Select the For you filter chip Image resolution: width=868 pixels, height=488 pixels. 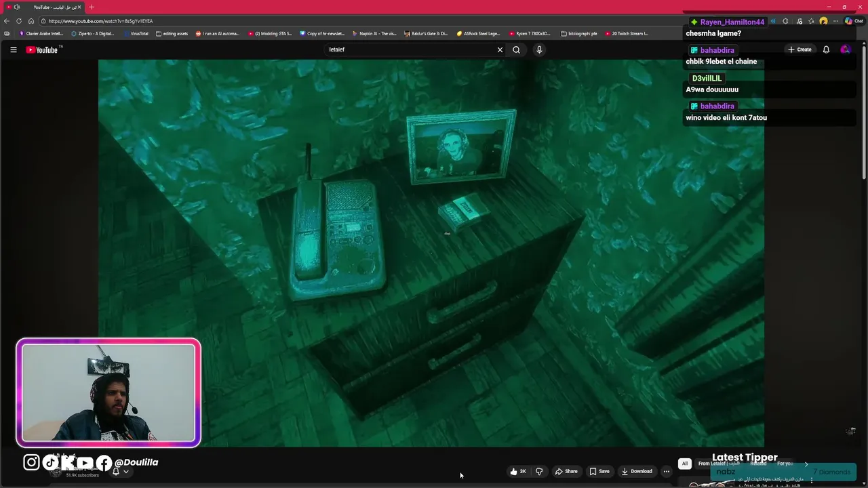(x=785, y=464)
